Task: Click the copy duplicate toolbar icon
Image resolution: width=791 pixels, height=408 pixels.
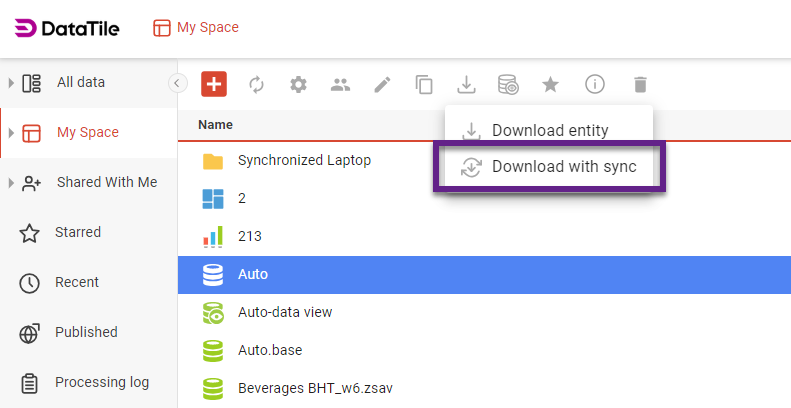Action: [x=424, y=85]
